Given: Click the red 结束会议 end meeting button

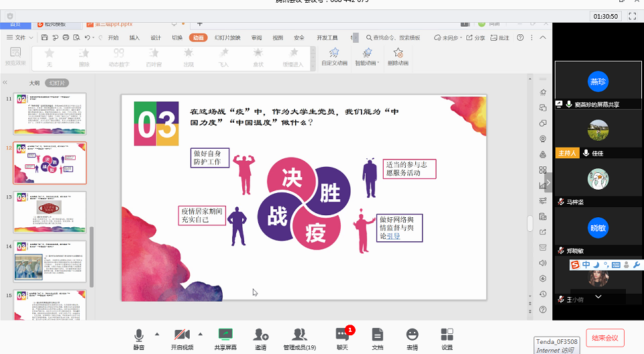Looking at the screenshot, I should (x=605, y=337).
